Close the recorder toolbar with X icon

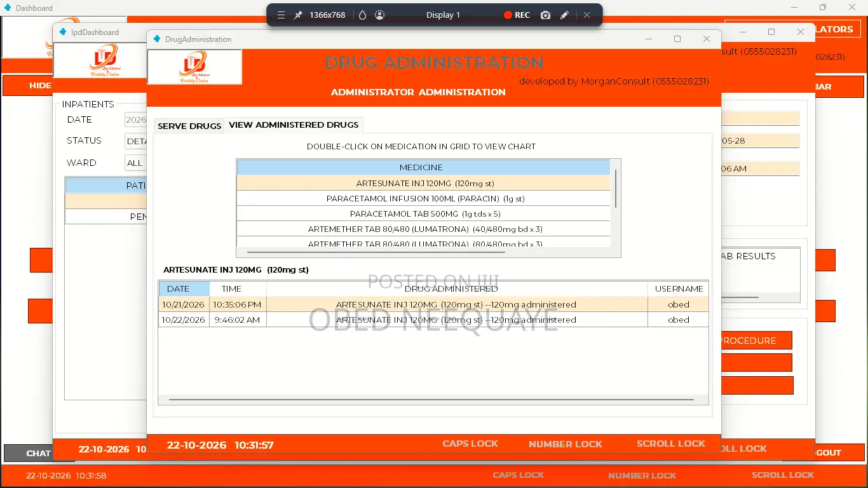[587, 15]
